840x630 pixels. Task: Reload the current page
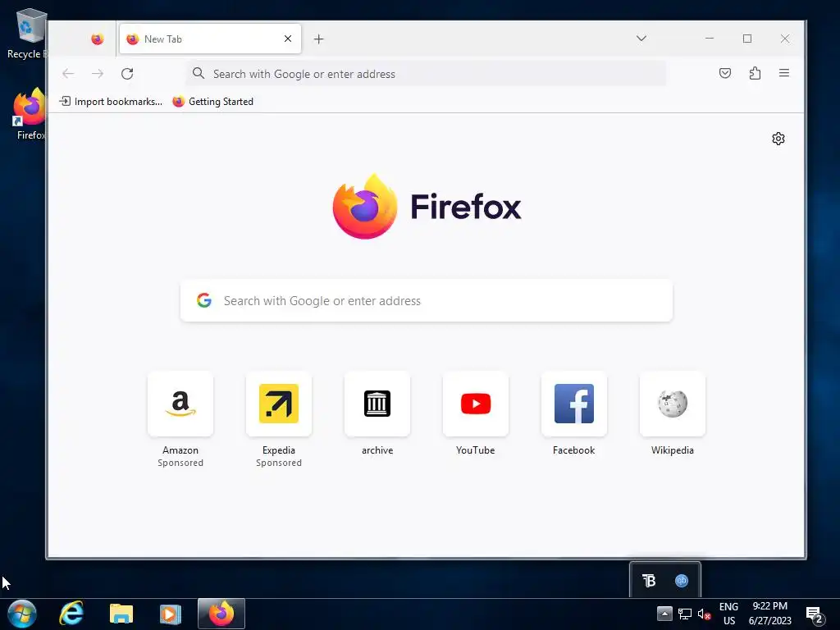pos(127,73)
